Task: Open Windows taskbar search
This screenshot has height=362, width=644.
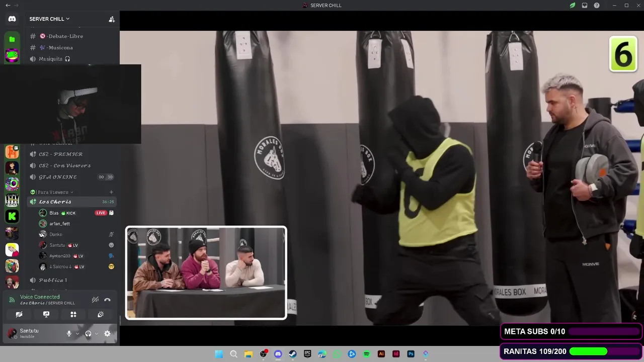Action: point(233,354)
